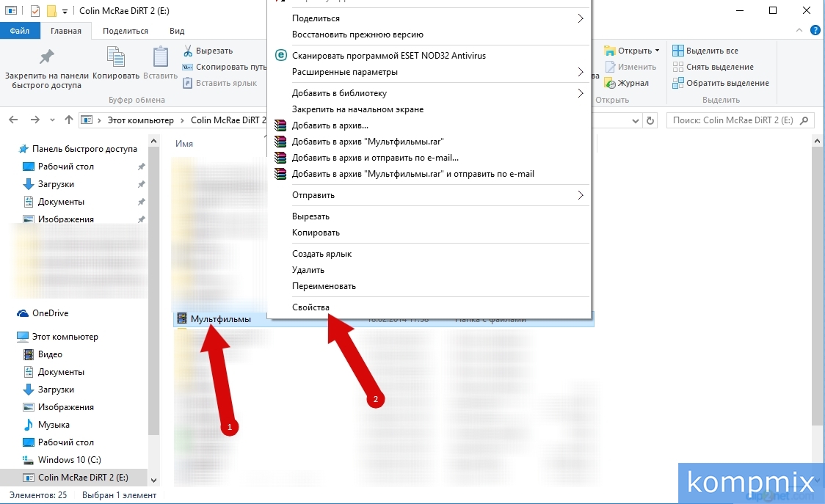Click the Select all (Выделить все) icon
The height and width of the screenshot is (504, 825).
[x=677, y=51]
